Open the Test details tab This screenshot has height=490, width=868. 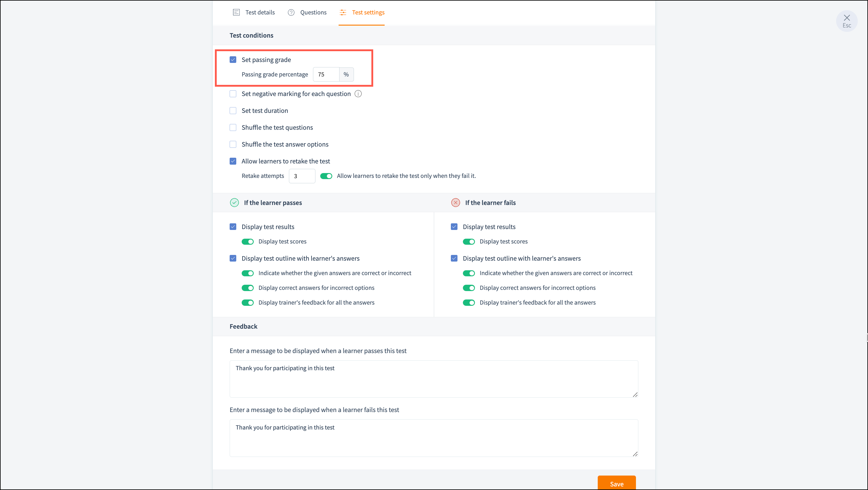(259, 12)
